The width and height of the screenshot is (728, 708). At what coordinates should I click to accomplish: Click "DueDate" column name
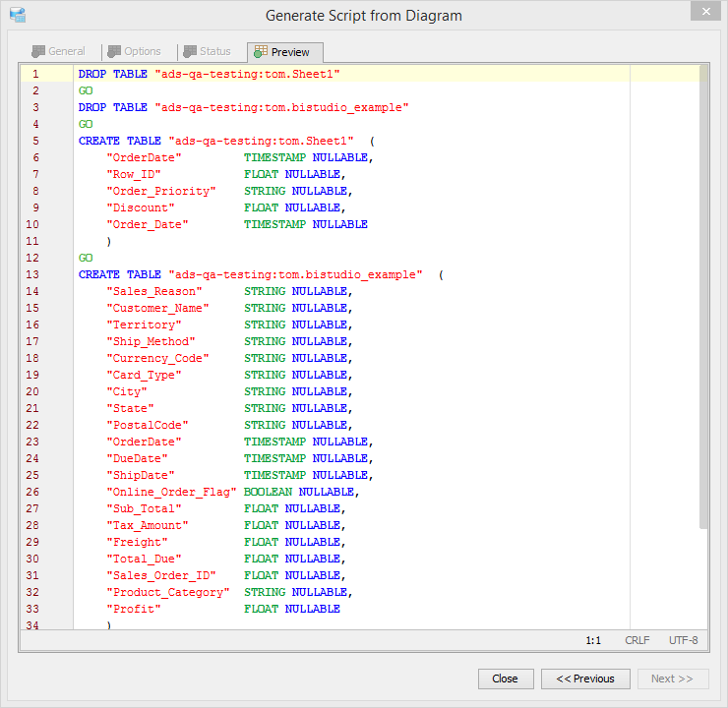click(x=137, y=458)
